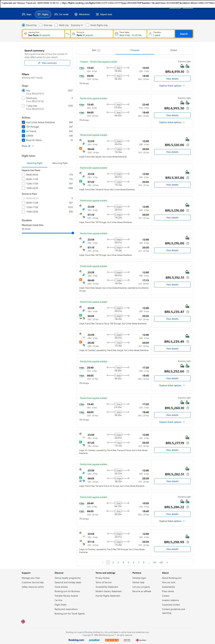
Task: Click the help icon beside BRL4,919.10 price
Action: pyautogui.click(x=188, y=72)
